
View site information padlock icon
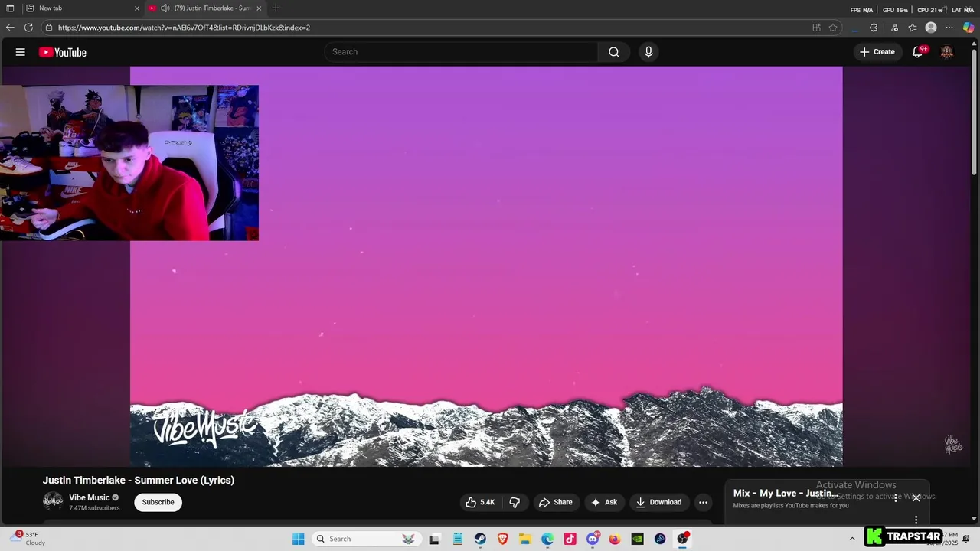click(49, 28)
